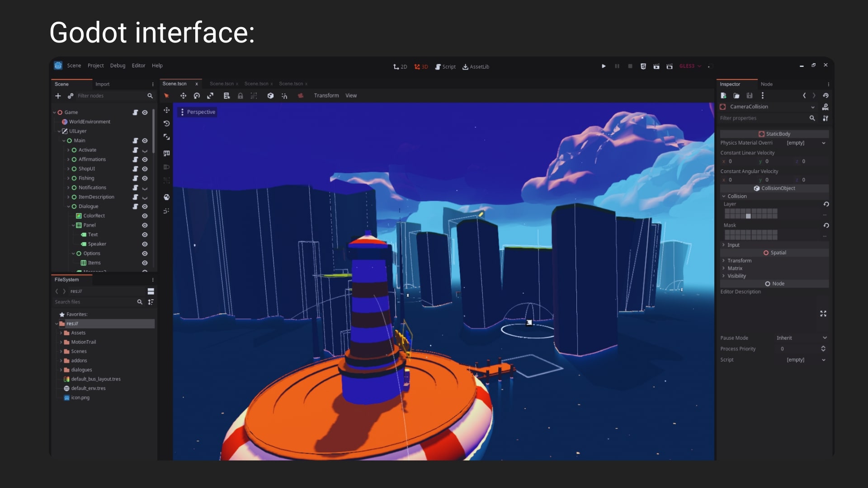Image resolution: width=868 pixels, height=488 pixels.
Task: Toggle visibility of Main node
Action: click(x=145, y=141)
